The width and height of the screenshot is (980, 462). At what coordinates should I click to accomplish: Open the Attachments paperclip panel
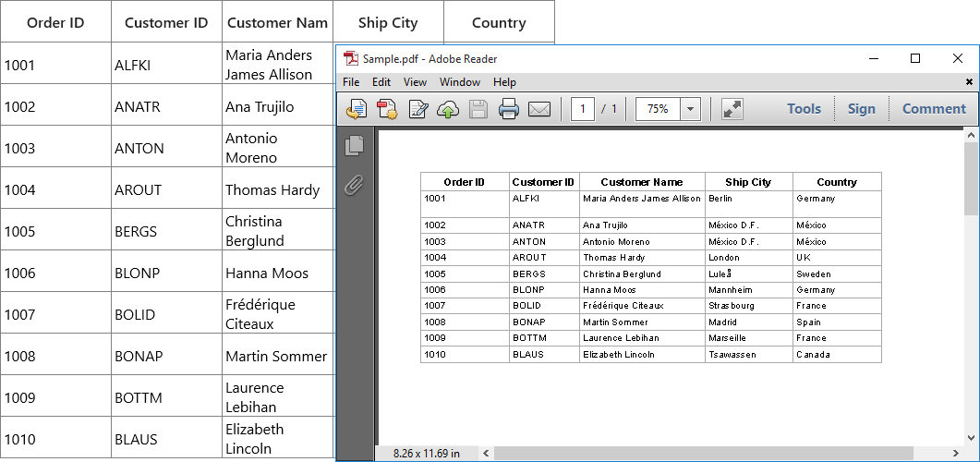[x=354, y=185]
